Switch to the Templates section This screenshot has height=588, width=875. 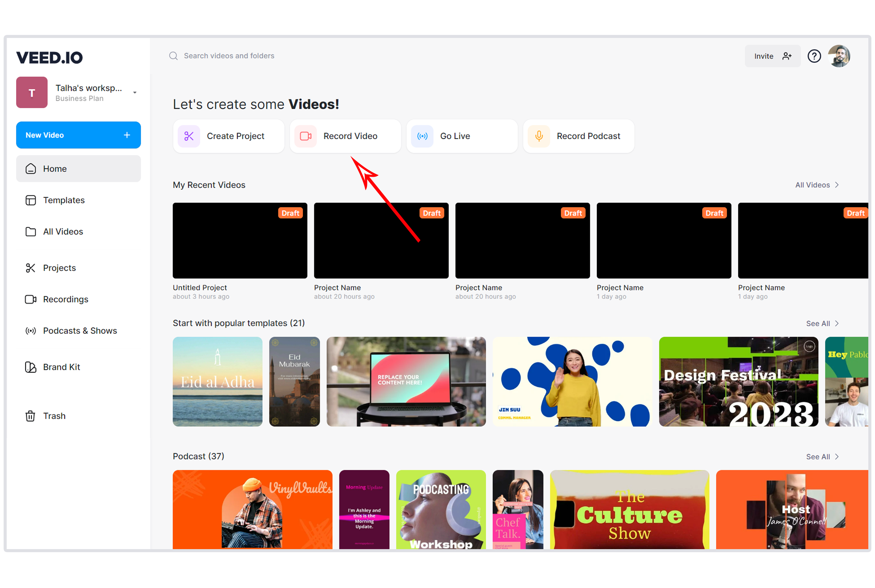click(x=64, y=200)
